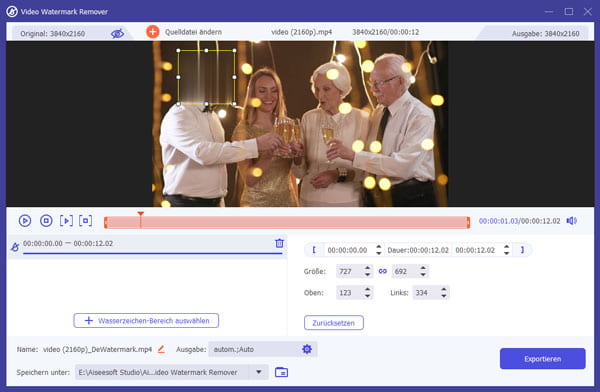Click the pink timeline progress bar

point(287,222)
